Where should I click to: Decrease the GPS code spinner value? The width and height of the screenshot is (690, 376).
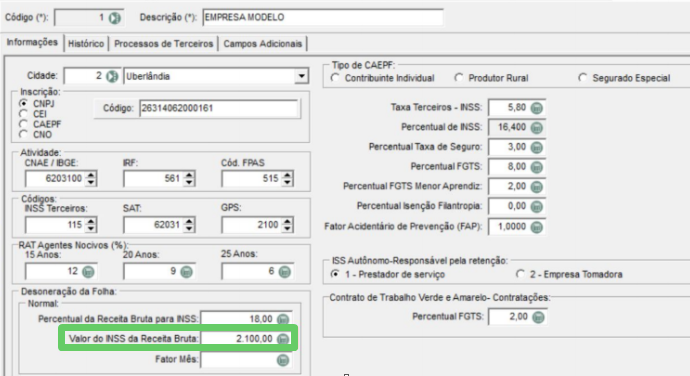287,229
